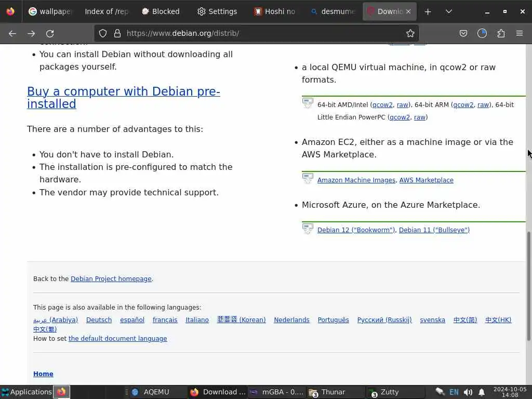Switch to the Hoshi no tab

click(275, 11)
